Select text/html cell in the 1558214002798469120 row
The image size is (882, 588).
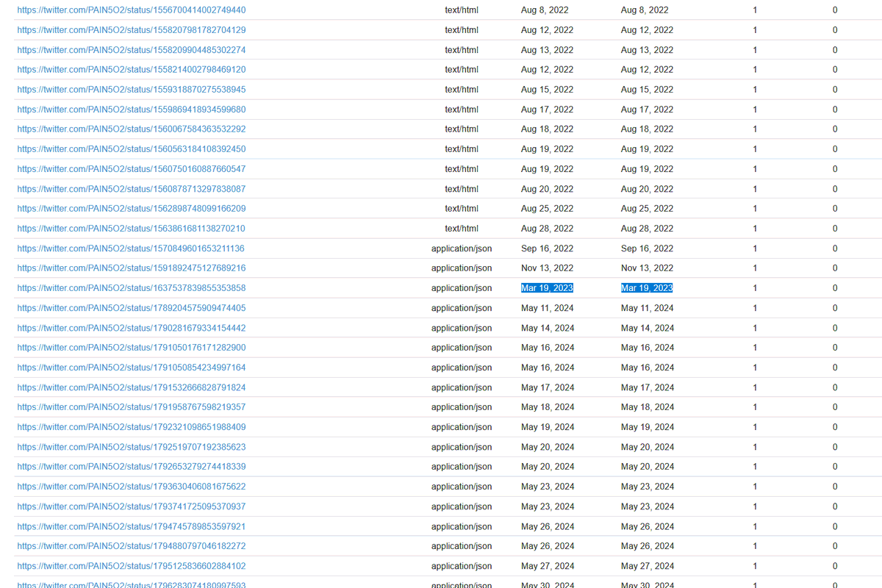click(462, 70)
